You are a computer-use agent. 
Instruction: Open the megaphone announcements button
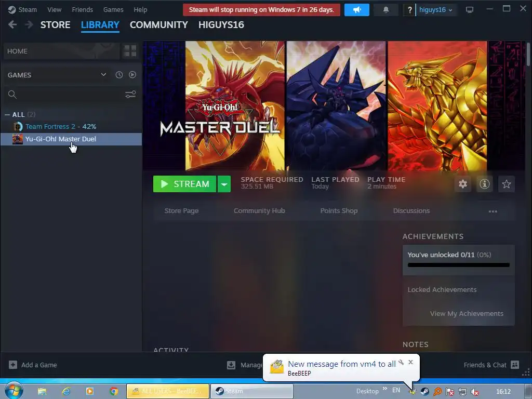pyautogui.click(x=356, y=10)
